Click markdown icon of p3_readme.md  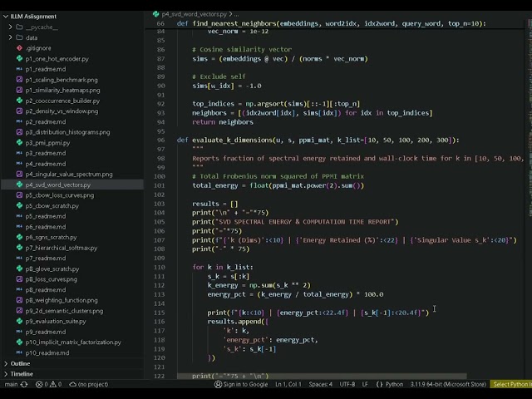click(19, 153)
